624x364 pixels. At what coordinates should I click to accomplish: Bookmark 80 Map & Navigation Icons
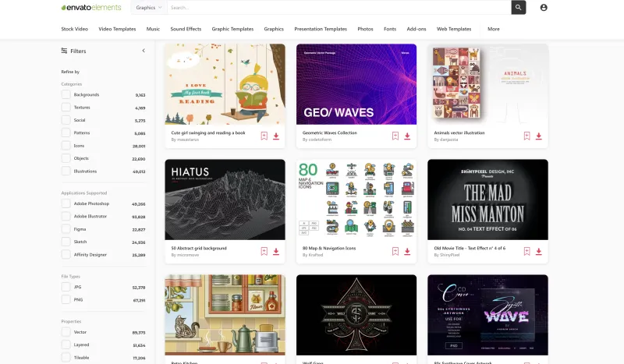(x=395, y=252)
